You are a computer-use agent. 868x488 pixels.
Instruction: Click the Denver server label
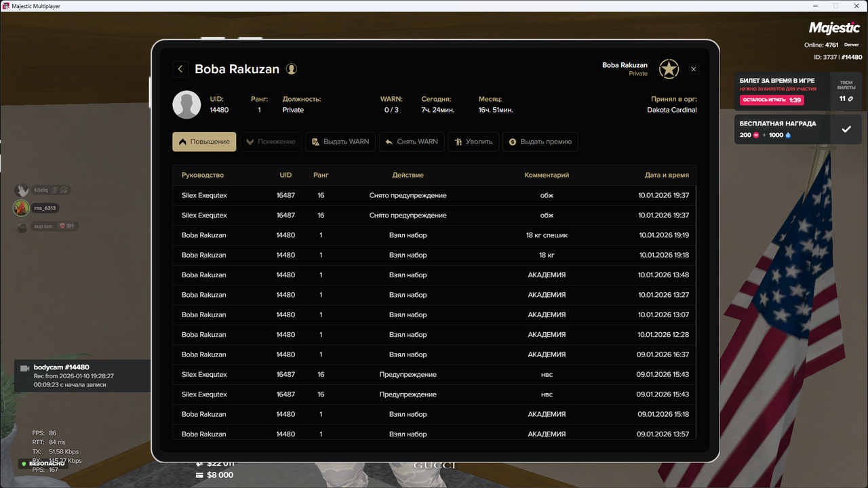pos(851,45)
